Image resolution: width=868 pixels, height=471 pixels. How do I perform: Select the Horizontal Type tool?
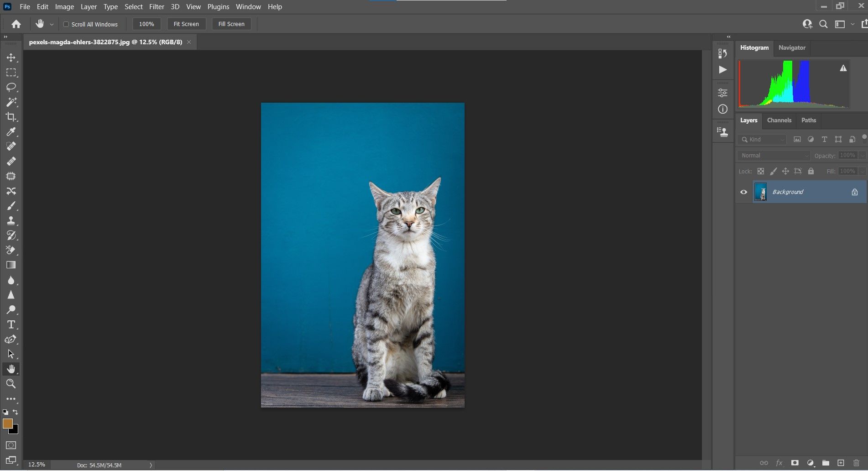11,324
